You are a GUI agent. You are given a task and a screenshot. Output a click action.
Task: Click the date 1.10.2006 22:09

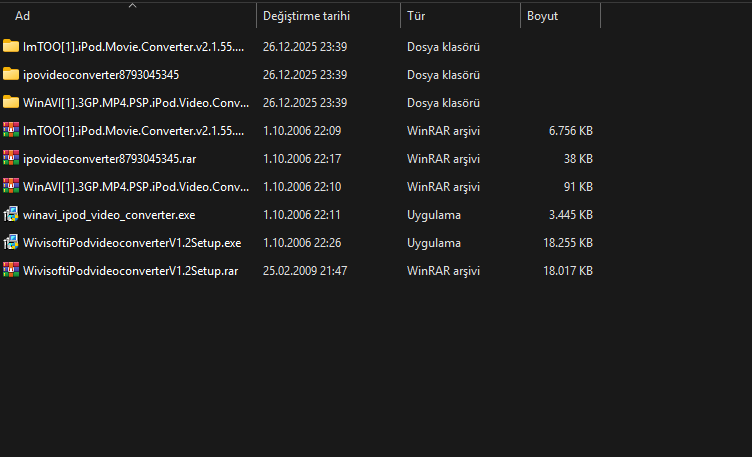(x=302, y=131)
